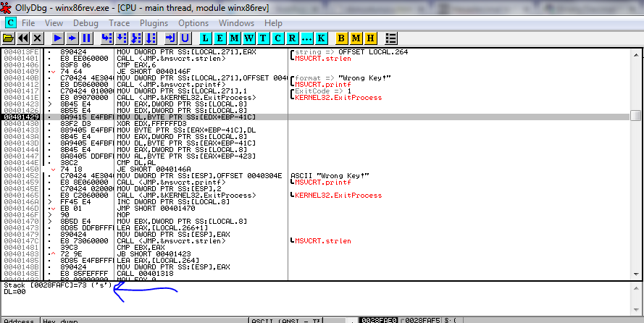Open Run trace with the dots icon

[x=307, y=38]
